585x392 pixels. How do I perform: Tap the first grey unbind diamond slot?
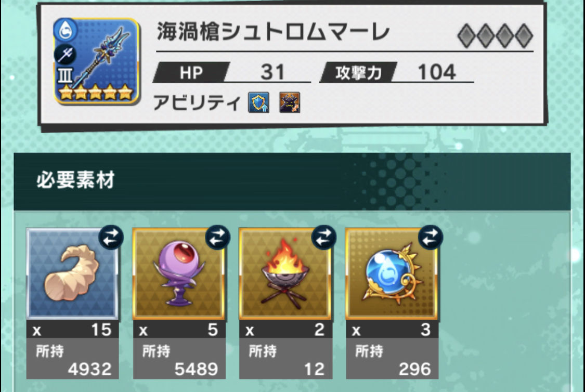point(466,36)
